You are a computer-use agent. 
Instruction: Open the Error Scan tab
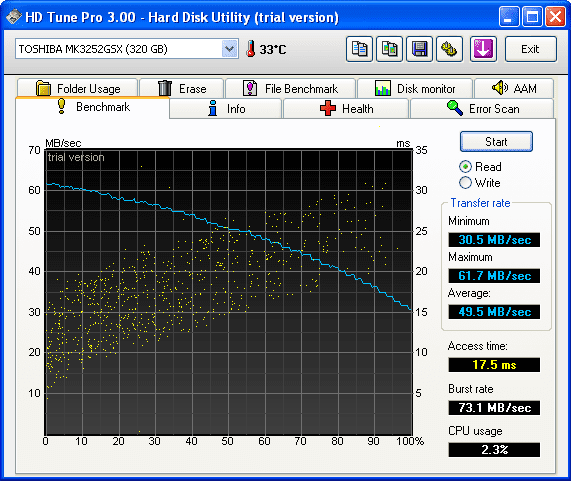pos(482,109)
